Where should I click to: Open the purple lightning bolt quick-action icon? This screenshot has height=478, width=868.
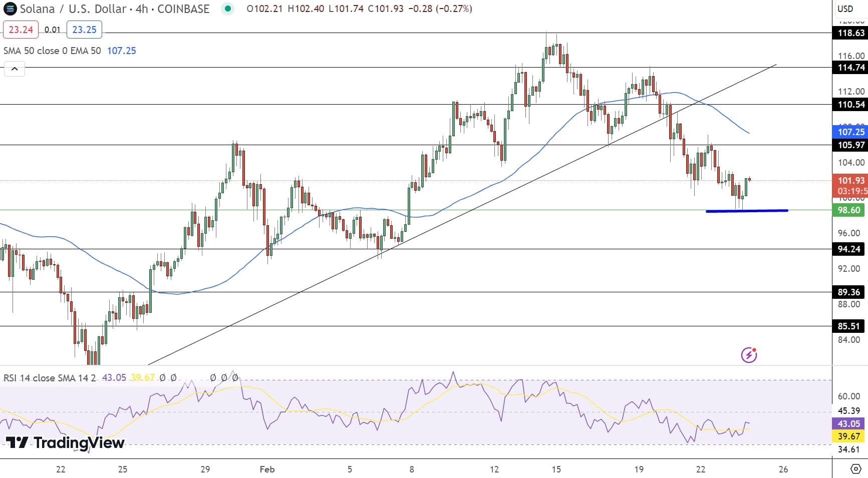(749, 355)
